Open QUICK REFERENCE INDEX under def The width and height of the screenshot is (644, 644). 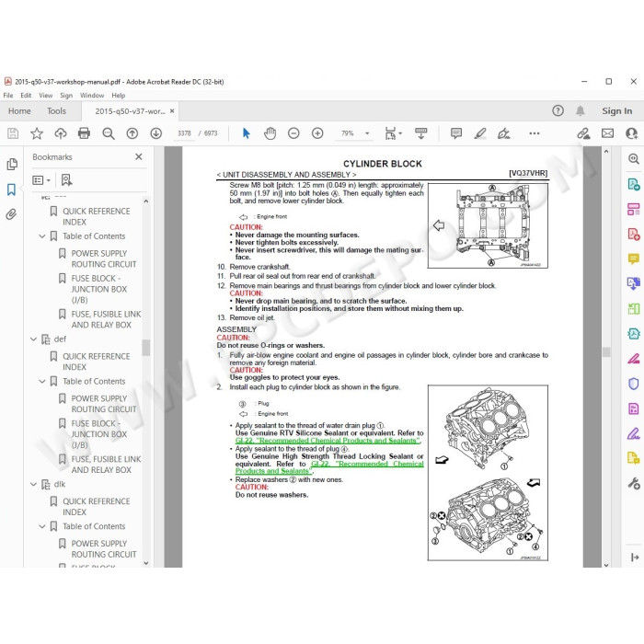click(96, 362)
